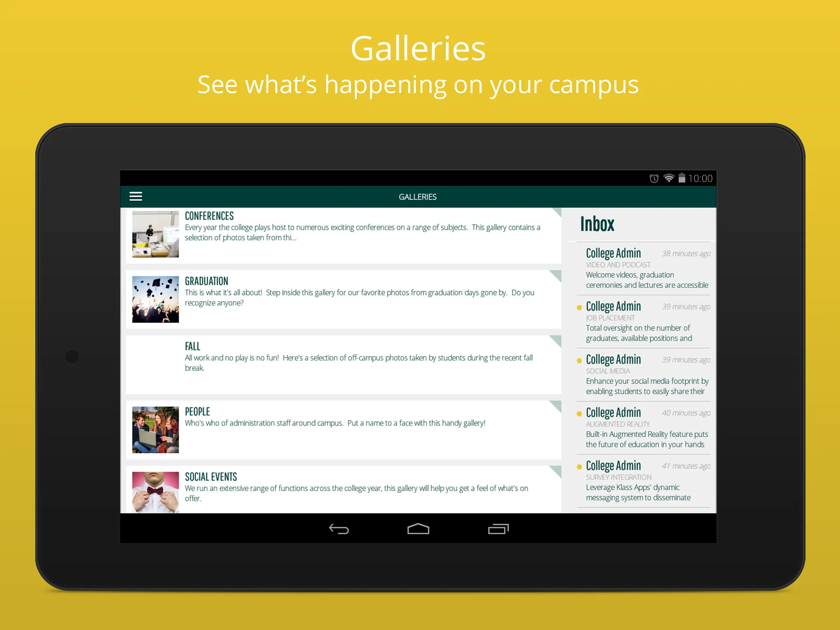840x630 pixels.
Task: Select the Graduation gallery thumbnail
Action: [155, 300]
